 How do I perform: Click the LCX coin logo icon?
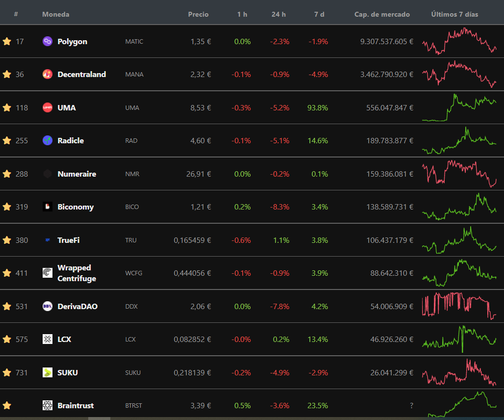[48, 340]
